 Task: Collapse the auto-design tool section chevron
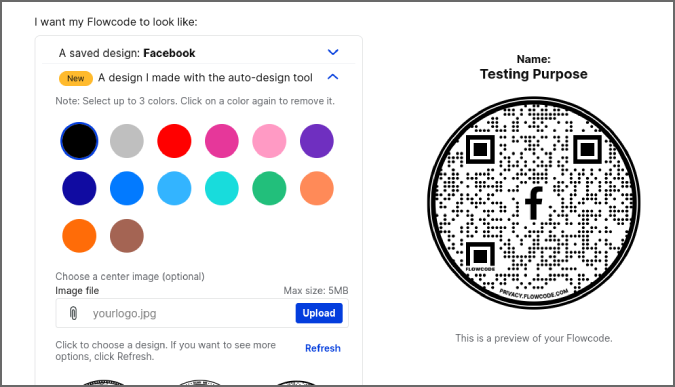click(x=333, y=77)
